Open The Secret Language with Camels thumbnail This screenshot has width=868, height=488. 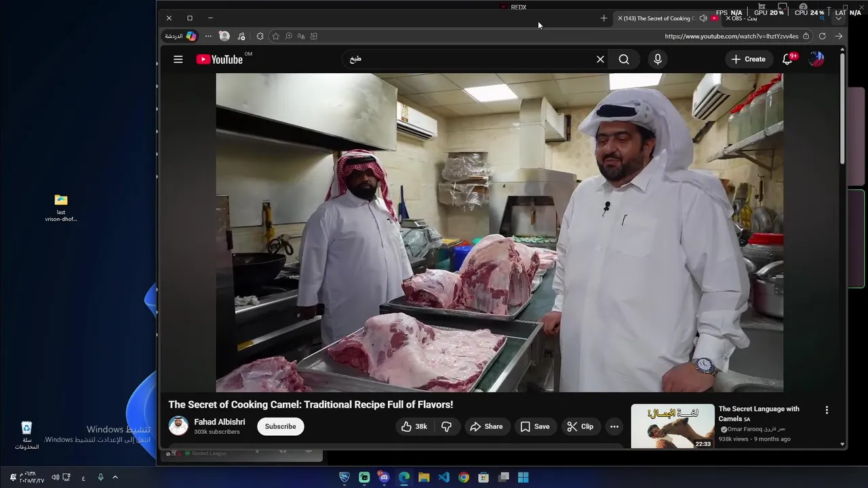[x=673, y=426]
